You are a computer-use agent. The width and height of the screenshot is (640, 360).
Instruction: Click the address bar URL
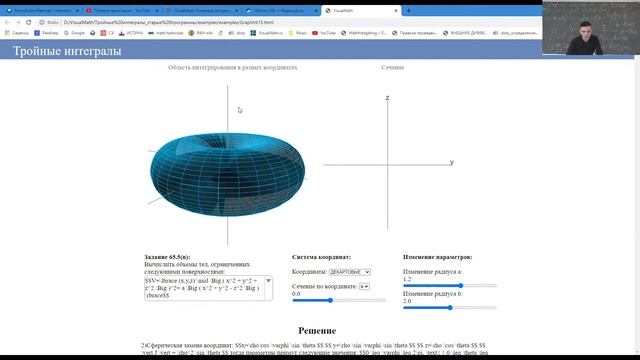(x=169, y=22)
